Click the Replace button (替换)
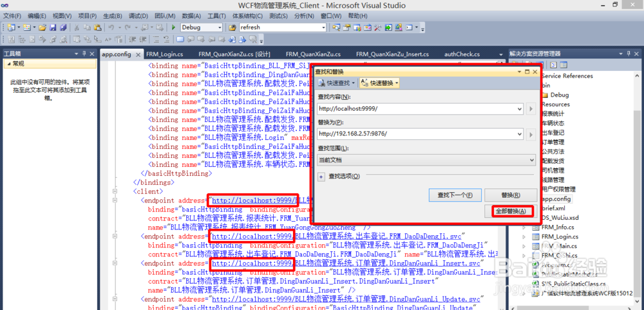This screenshot has height=310, width=644. tap(511, 195)
